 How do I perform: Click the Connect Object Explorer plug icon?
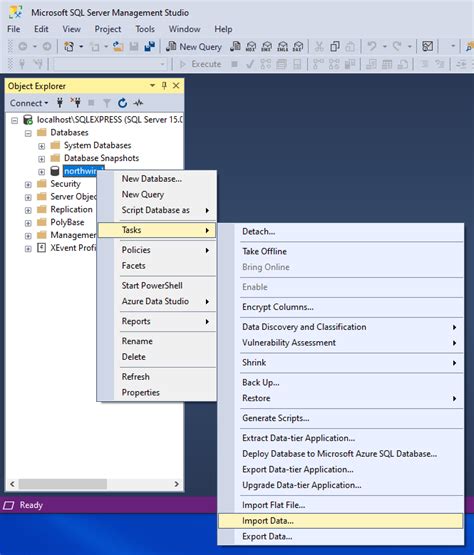tap(60, 103)
